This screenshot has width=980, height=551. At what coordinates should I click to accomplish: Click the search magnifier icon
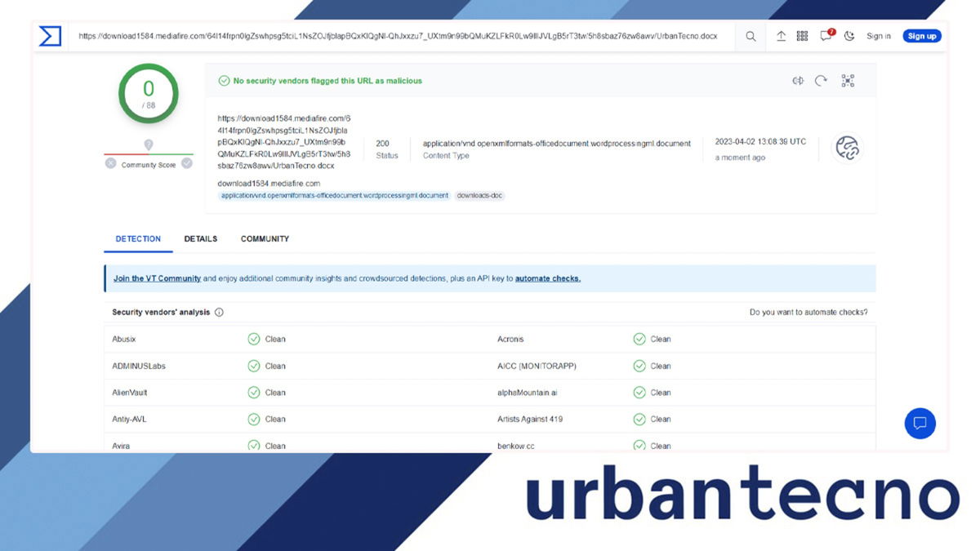[x=751, y=36]
